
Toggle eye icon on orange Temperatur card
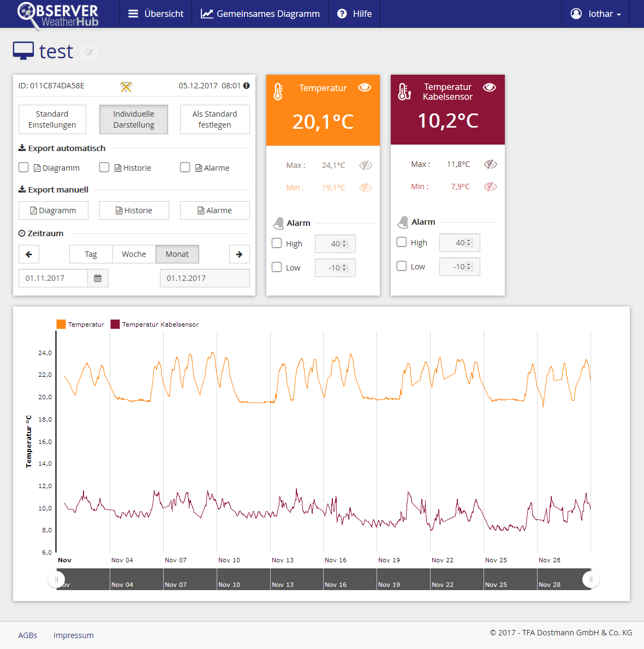pyautogui.click(x=365, y=88)
